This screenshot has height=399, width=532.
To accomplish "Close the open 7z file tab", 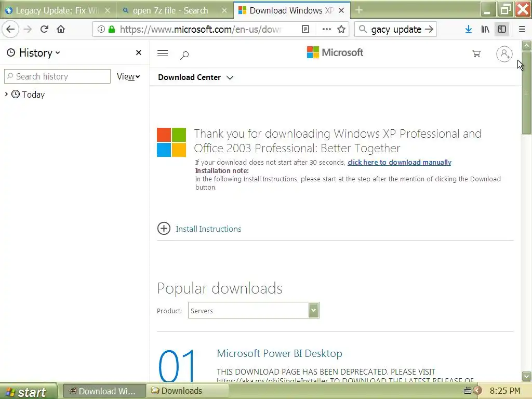I will pos(224,10).
